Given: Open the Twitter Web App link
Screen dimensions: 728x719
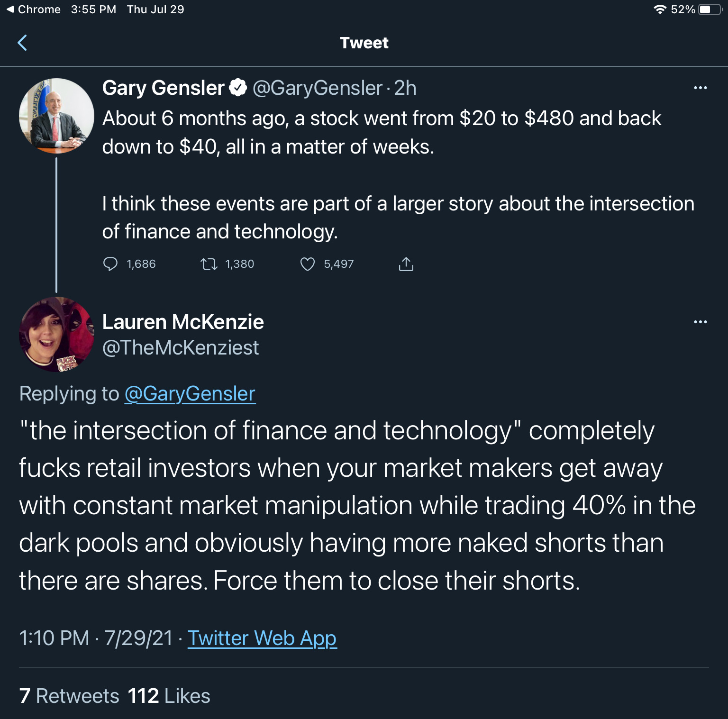Looking at the screenshot, I should tap(262, 638).
